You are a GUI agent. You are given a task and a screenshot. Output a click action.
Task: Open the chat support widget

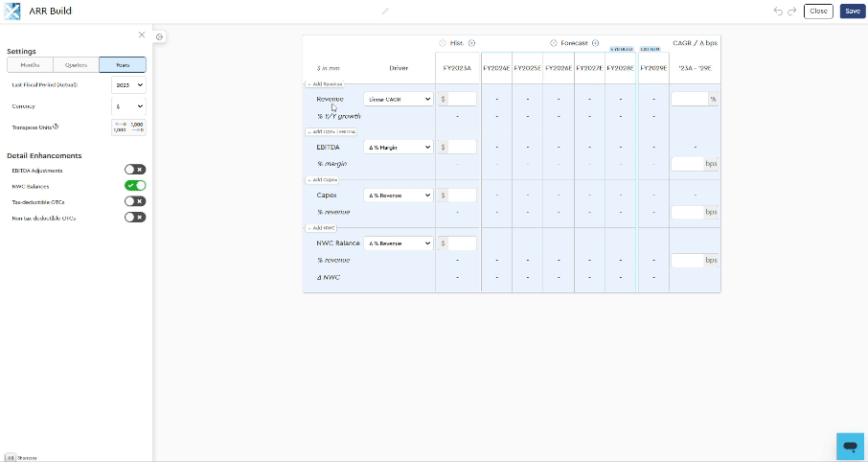click(x=849, y=446)
